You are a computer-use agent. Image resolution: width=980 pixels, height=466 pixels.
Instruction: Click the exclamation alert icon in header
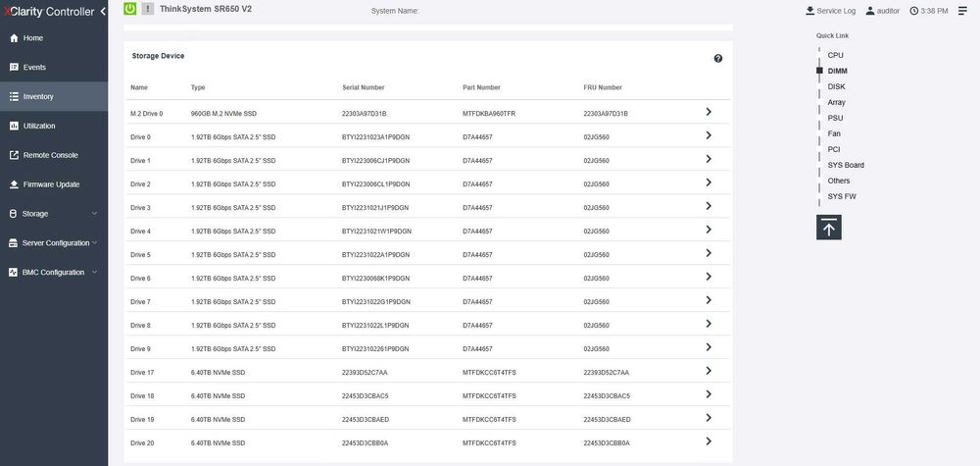click(x=148, y=9)
